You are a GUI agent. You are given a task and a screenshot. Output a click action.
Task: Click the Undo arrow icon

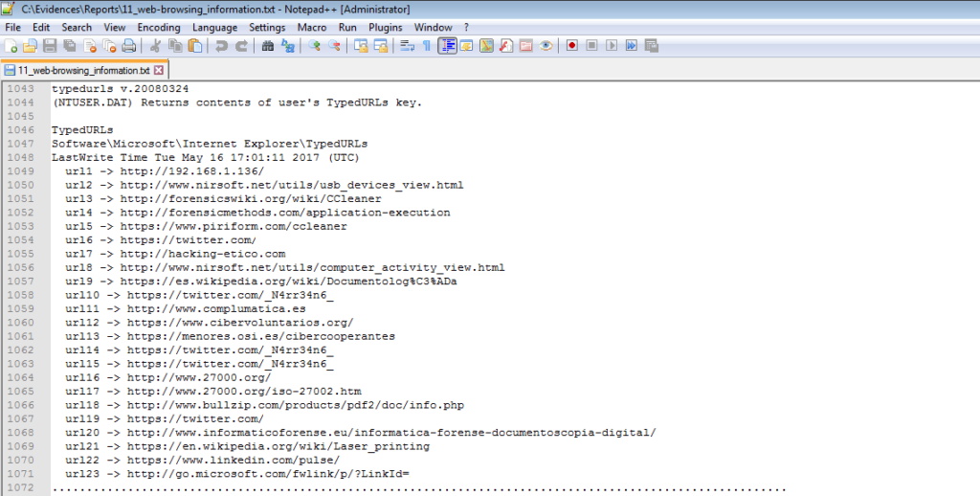coord(221,45)
